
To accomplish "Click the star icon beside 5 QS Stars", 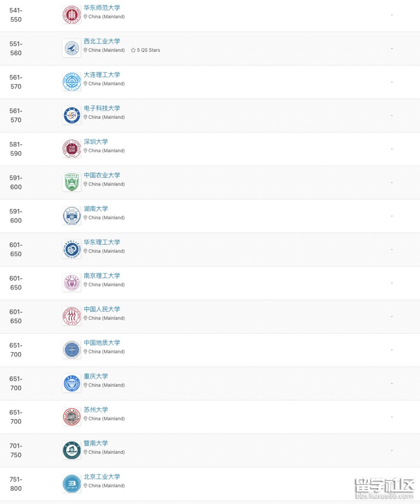I will [x=133, y=50].
